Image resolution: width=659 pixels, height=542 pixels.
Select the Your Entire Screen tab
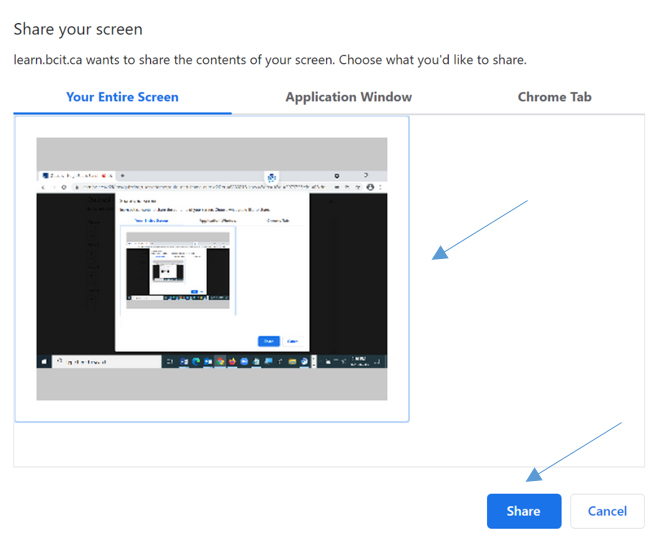coord(122,97)
